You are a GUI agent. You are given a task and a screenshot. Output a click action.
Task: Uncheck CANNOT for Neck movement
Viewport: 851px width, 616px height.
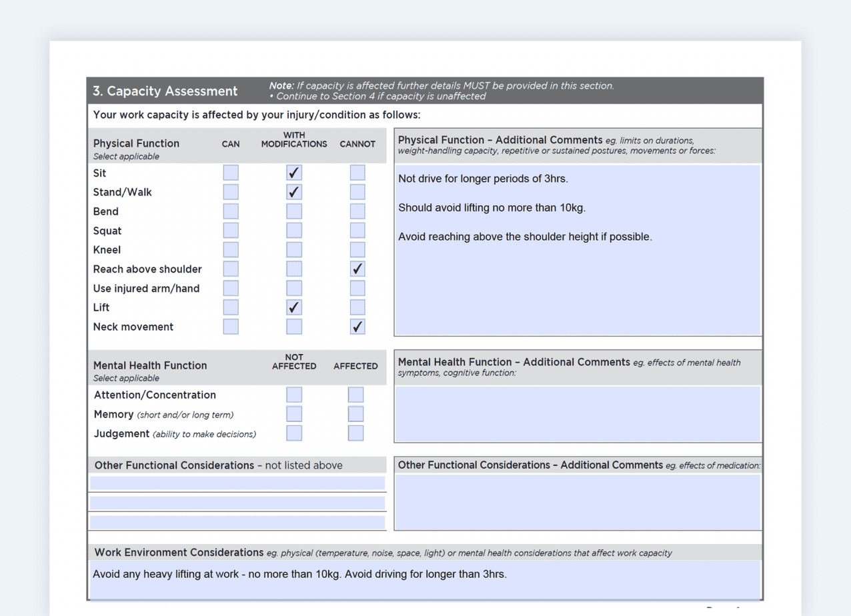tap(357, 326)
